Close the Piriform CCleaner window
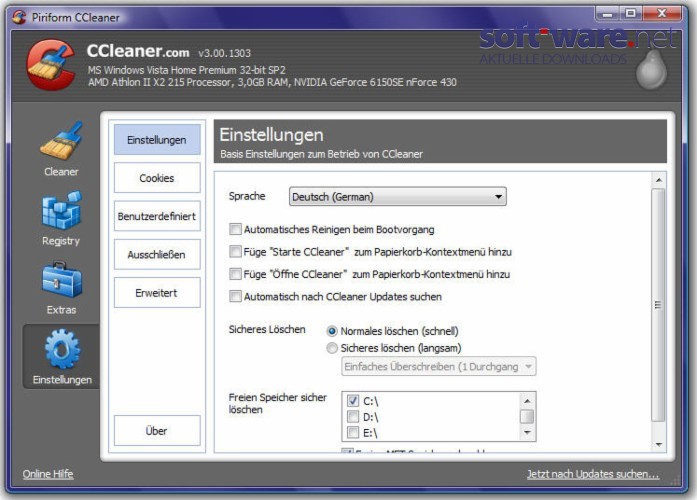The width and height of the screenshot is (697, 500). pos(661,14)
